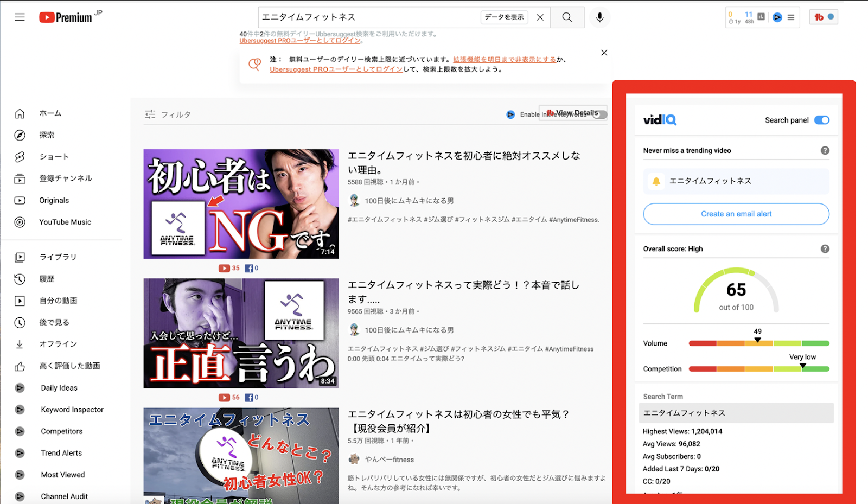Click the magnifier search button

pos(567,17)
